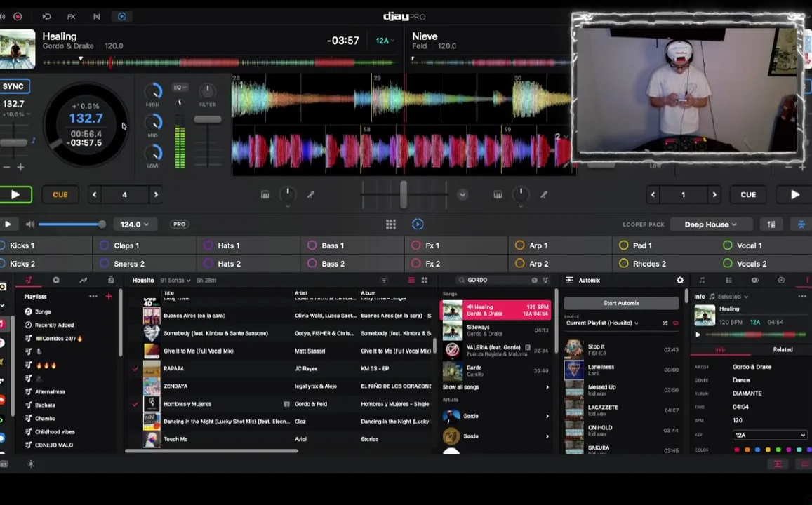812x505 pixels.
Task: Increase left deck loop length arrow
Action: (x=156, y=194)
